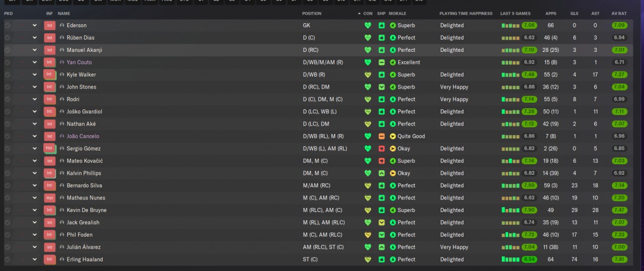Click Kyle Walker's condition heart icon
644x271 pixels.
point(368,75)
